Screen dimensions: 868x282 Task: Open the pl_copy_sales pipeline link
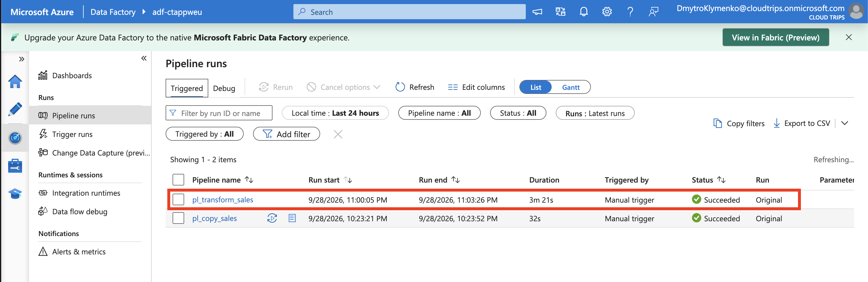(214, 218)
